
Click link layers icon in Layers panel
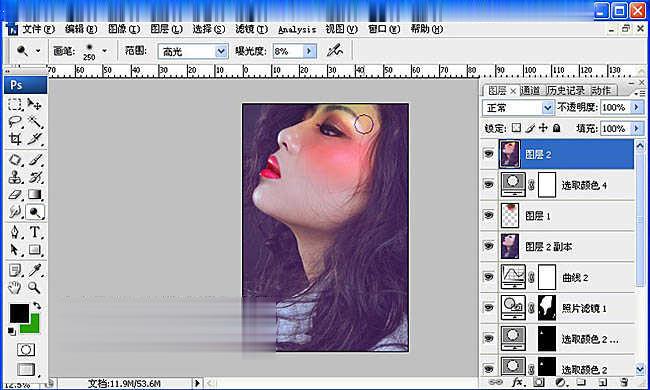(x=495, y=382)
